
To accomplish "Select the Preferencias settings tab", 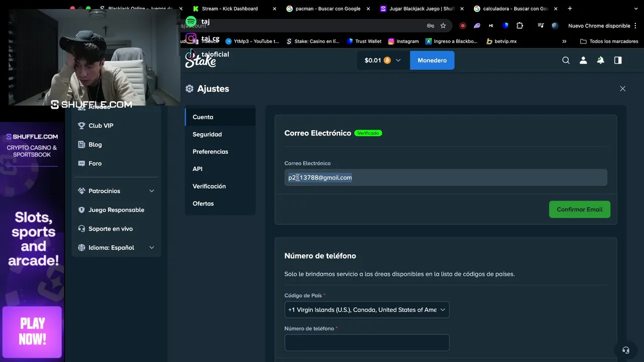I will tap(220, 151).
